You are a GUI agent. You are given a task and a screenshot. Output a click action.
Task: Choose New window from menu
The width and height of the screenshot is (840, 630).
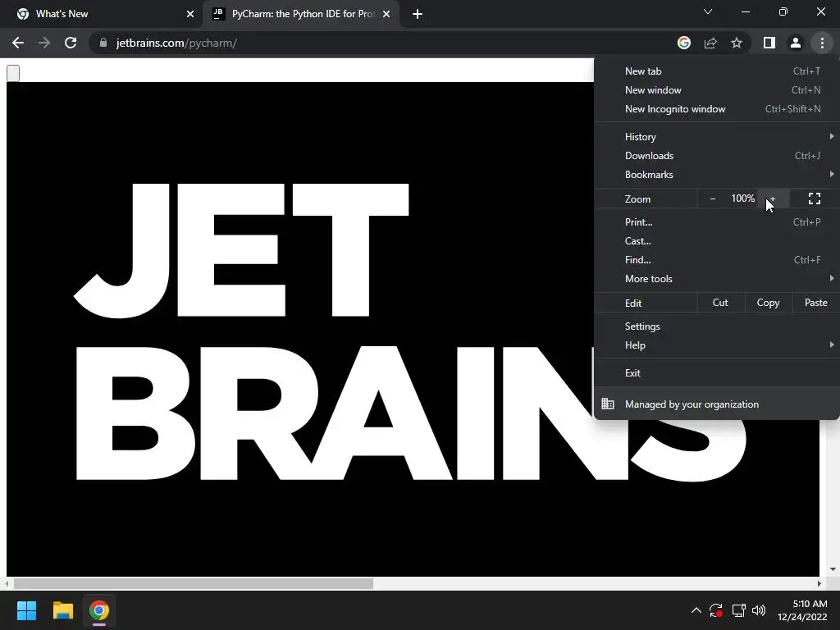point(717,90)
